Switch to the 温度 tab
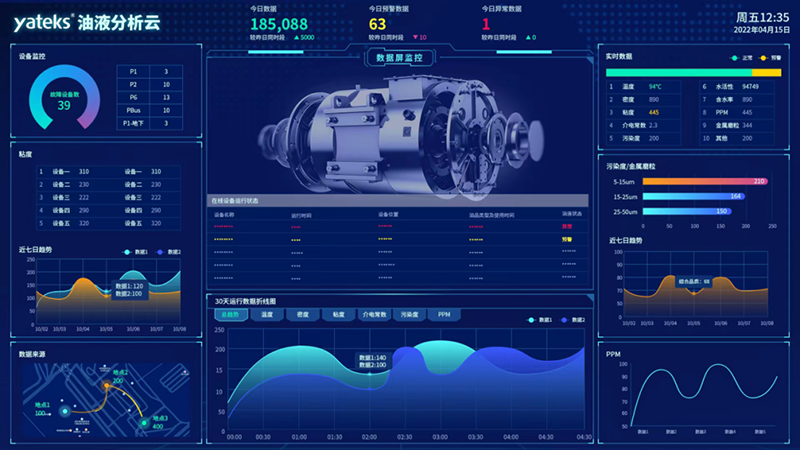This screenshot has width=800, height=450. (x=267, y=314)
